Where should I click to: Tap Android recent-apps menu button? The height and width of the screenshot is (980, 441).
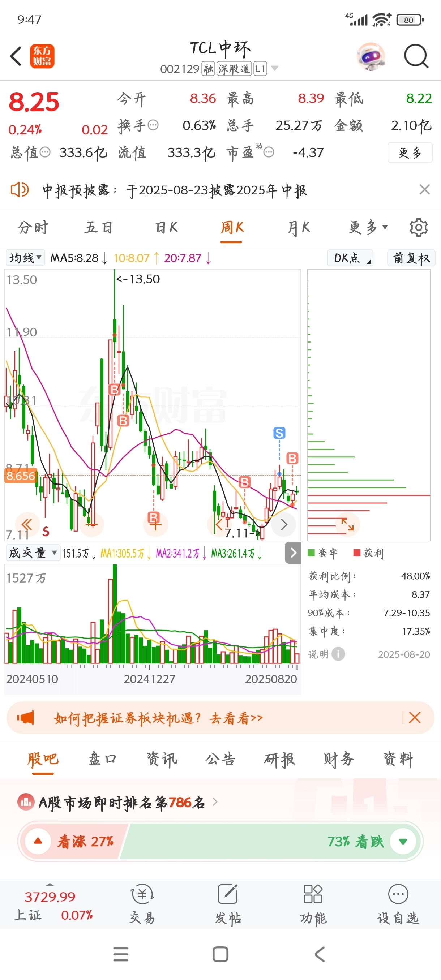[121, 954]
